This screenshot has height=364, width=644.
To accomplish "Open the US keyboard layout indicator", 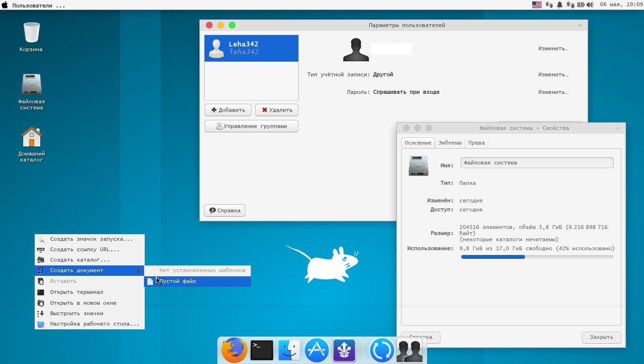I will [x=537, y=5].
